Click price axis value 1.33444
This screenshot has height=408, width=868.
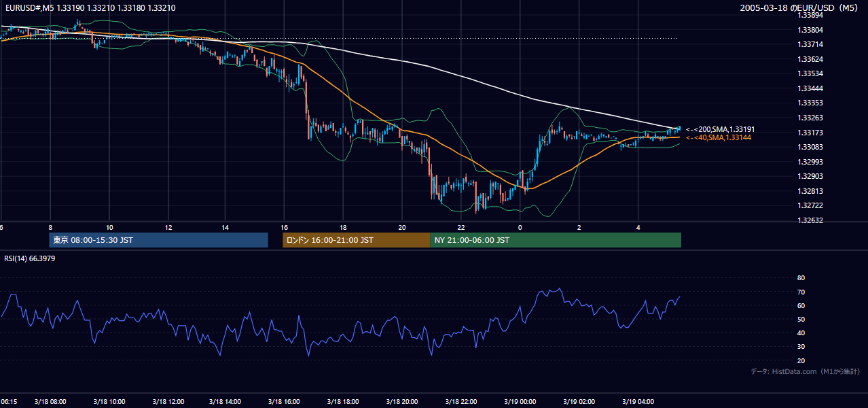click(x=810, y=88)
